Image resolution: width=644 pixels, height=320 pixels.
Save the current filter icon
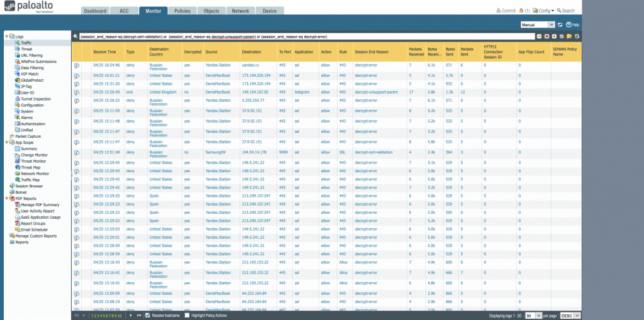[562, 36]
